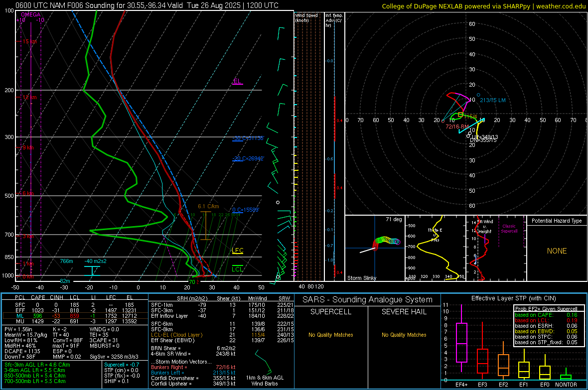Image resolution: width=588 pixels, height=390 pixels.
Task: Select the highlighted "ML" parcel row label
Action: coord(20,316)
